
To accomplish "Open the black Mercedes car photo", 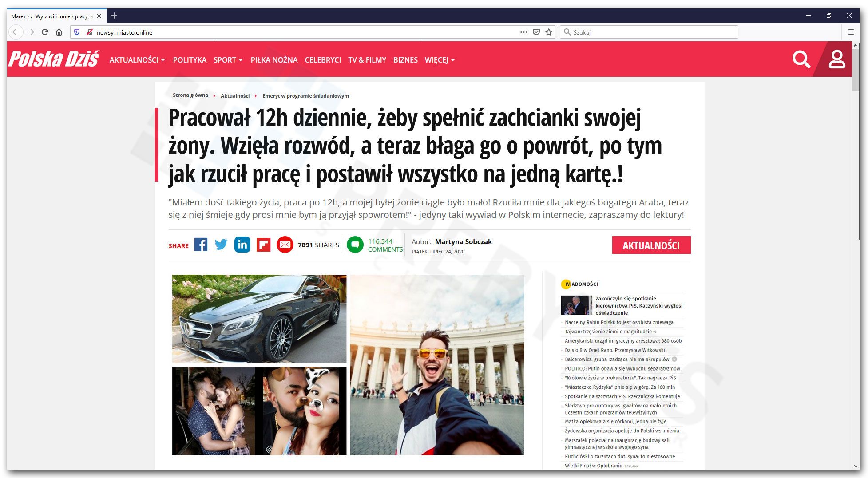I will [x=259, y=319].
